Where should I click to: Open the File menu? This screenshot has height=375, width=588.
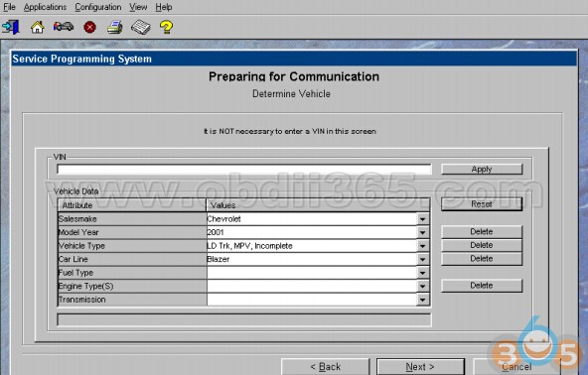(9, 7)
